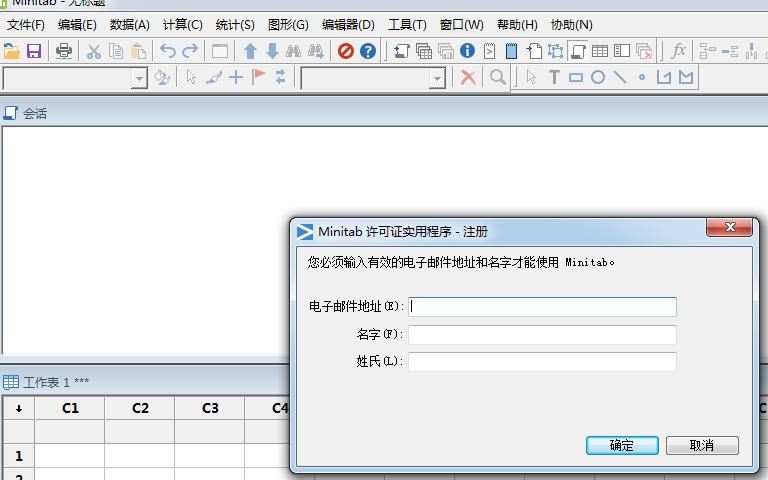Viewport: 768px width, 480px height.
Task: Click the 取消 button in registration dialog
Action: [x=702, y=445]
